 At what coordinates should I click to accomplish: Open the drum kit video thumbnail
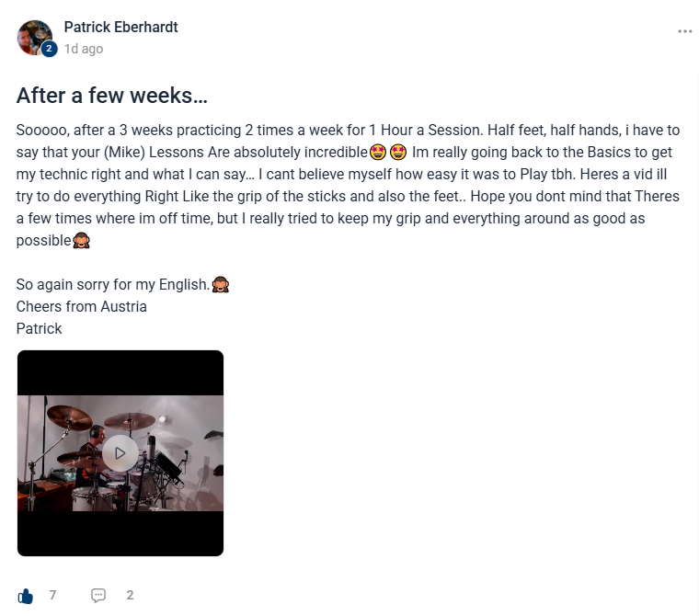(x=120, y=453)
